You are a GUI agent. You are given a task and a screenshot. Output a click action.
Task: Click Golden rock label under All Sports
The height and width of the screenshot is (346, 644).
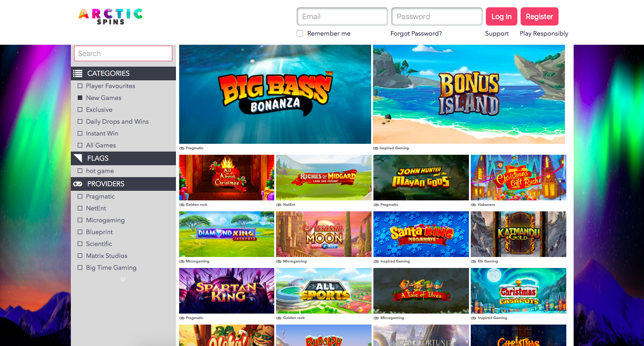[x=294, y=318]
